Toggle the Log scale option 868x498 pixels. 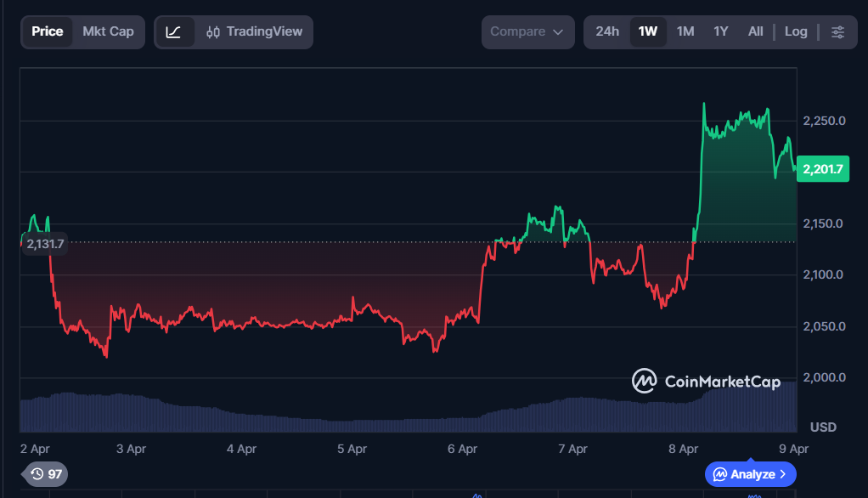(796, 32)
